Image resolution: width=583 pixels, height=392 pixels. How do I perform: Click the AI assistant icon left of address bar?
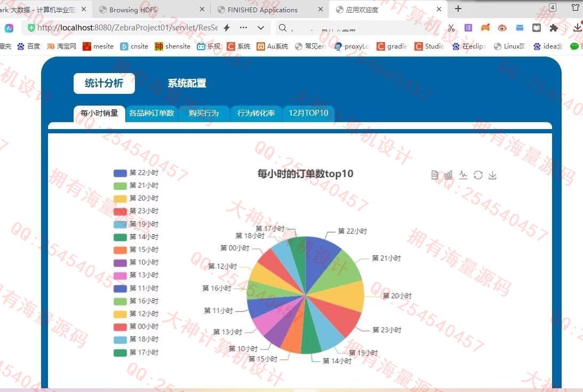[9, 28]
